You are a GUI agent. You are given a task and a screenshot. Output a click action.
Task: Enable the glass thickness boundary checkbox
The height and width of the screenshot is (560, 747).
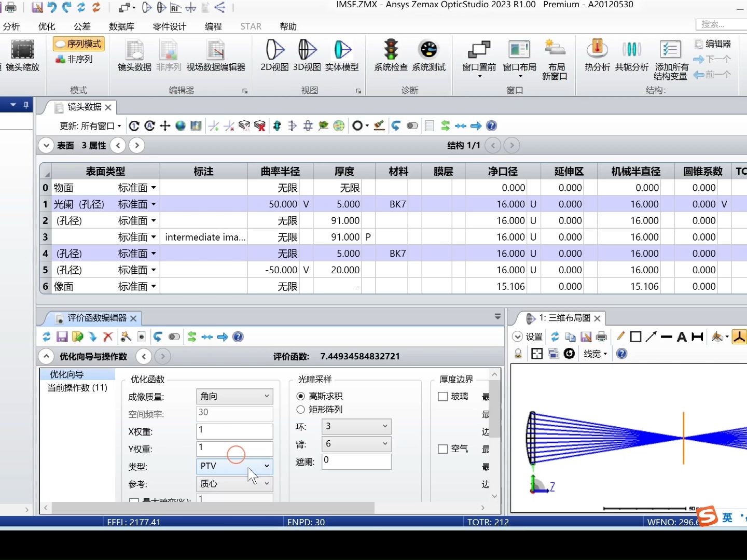[x=443, y=397]
